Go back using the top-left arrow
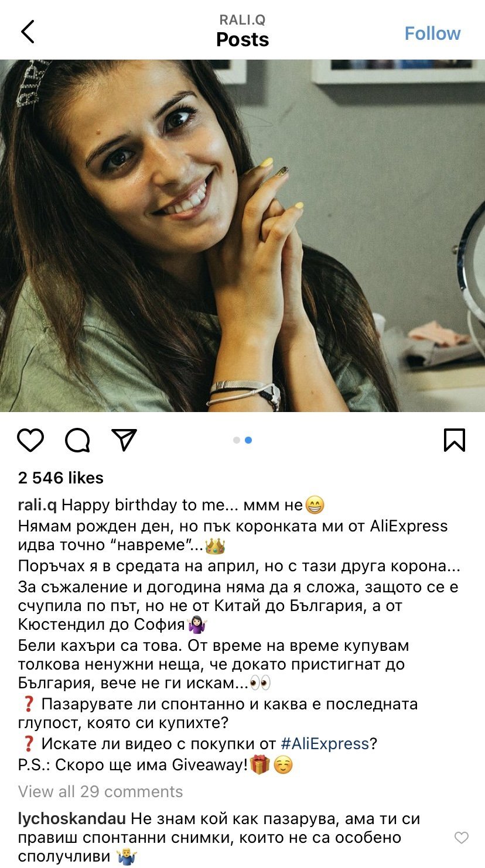 click(x=28, y=32)
